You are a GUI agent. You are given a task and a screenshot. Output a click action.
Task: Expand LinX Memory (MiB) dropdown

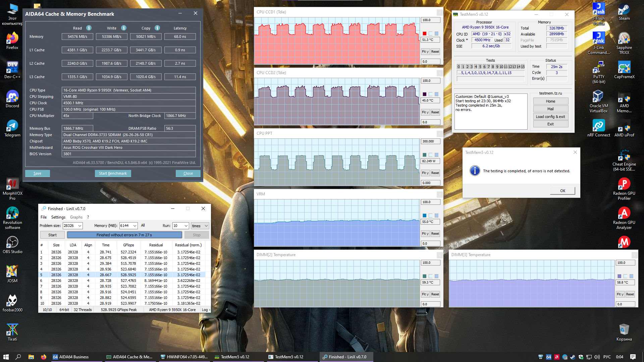point(135,226)
